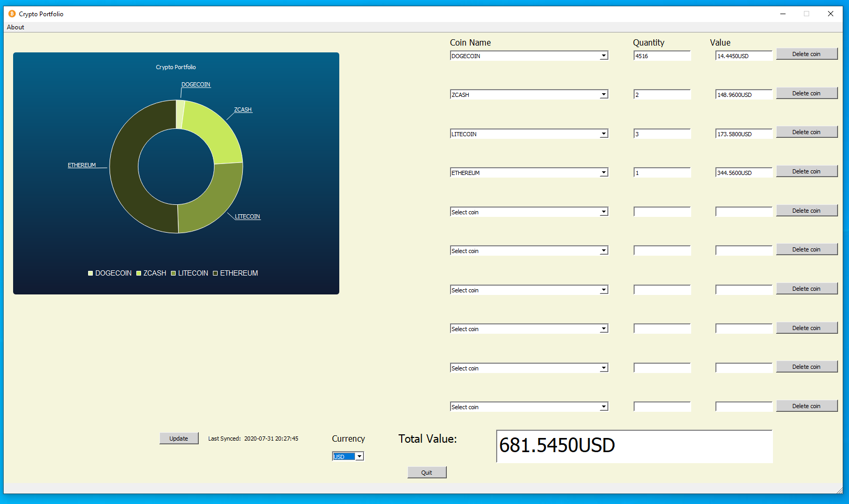Open the first empty 'Select coin' dropdown
The width and height of the screenshot is (849, 504).
pos(529,212)
